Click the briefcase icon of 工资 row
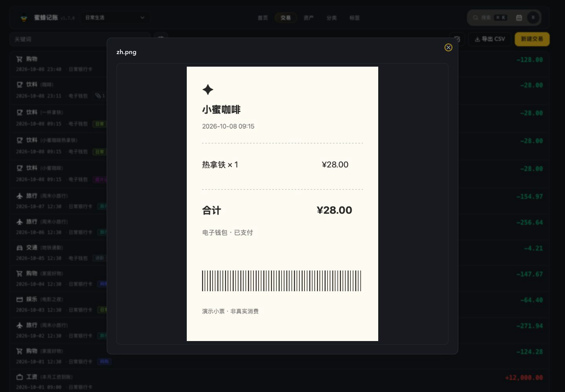565x392 pixels. [20, 377]
